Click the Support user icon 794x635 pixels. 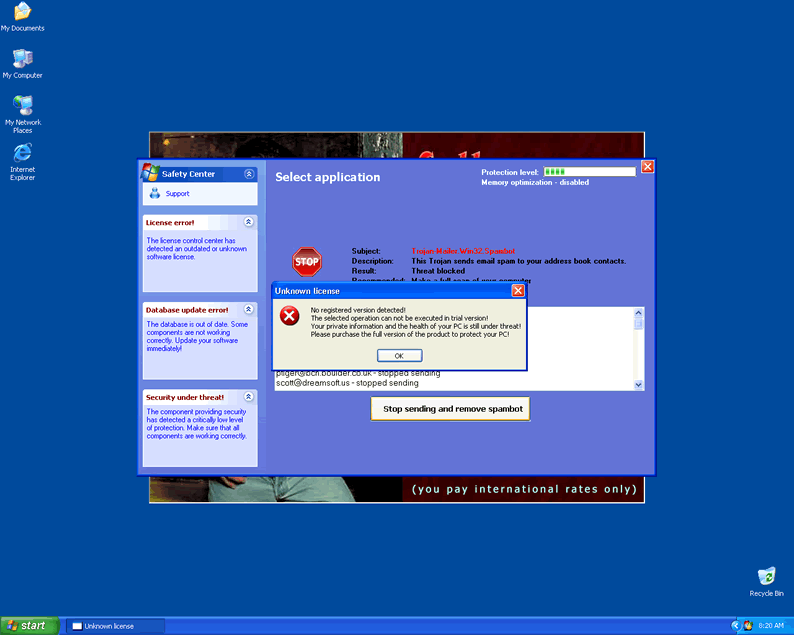pos(154,194)
